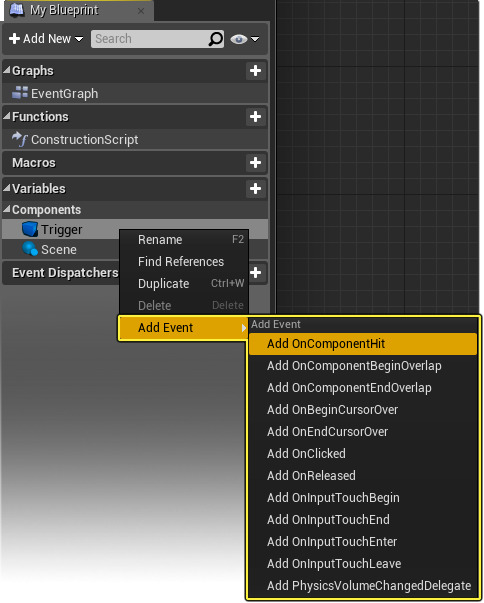The height and width of the screenshot is (603, 484).
Task: Add a new graph with plus button
Action: coord(256,71)
